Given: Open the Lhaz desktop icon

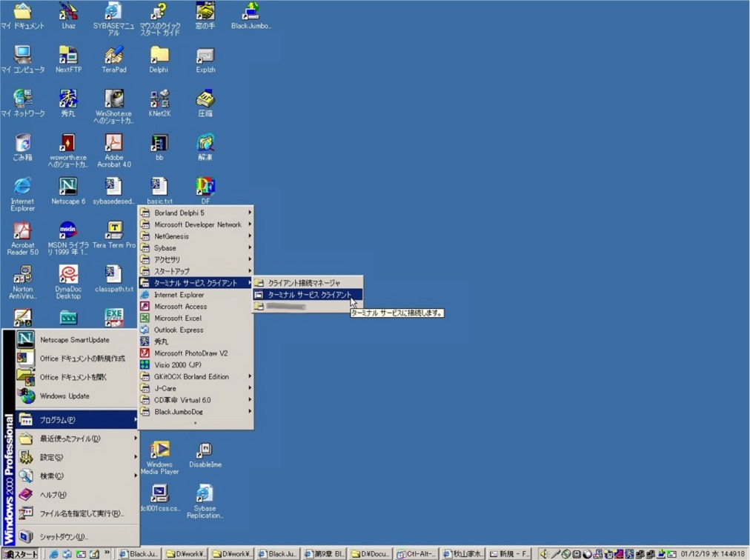Looking at the screenshot, I should tap(68, 16).
